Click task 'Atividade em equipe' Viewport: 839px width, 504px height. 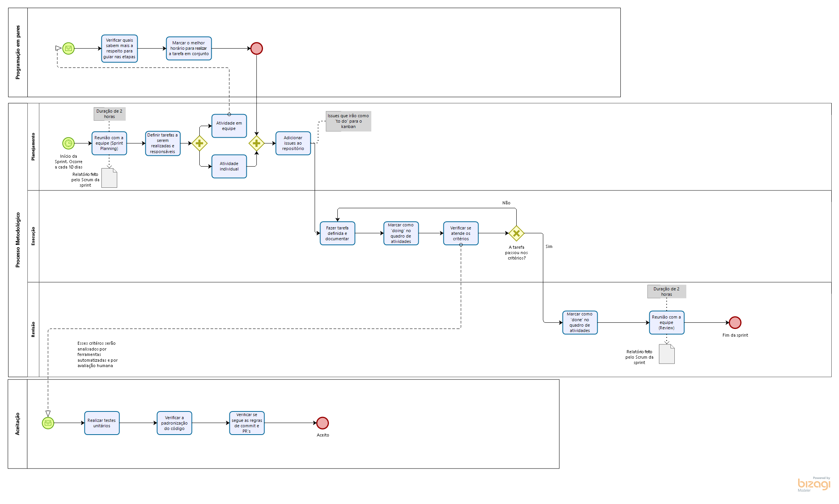click(229, 126)
